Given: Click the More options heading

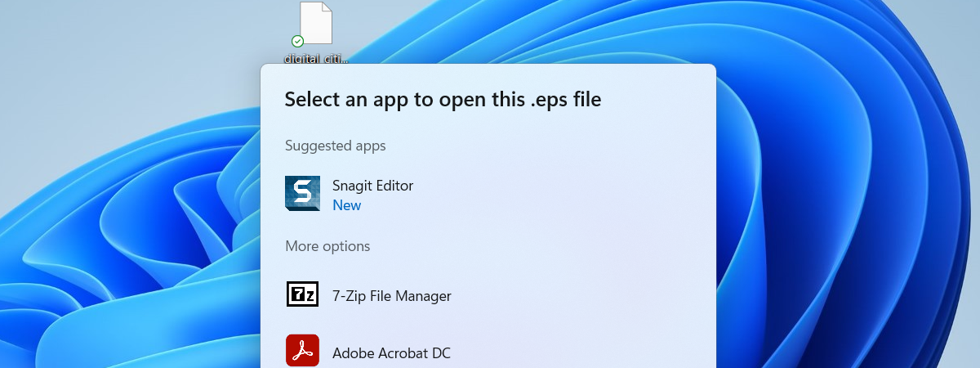Looking at the screenshot, I should point(327,246).
